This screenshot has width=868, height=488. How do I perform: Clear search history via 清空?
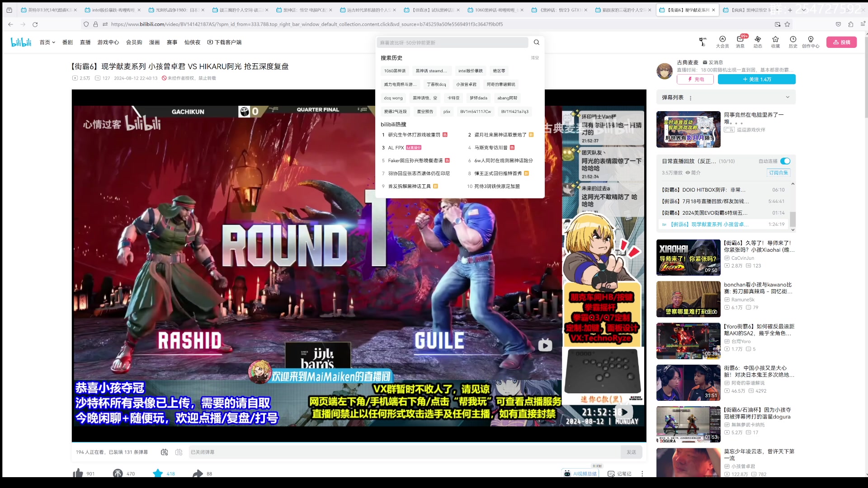(x=535, y=58)
